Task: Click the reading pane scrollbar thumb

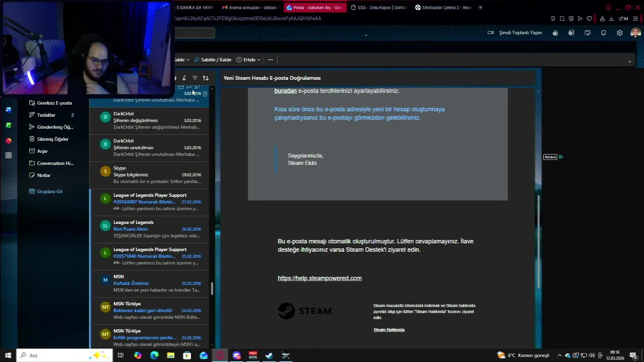Action: [539, 241]
